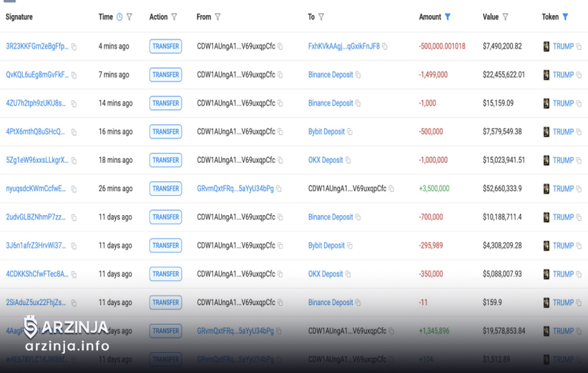Copy signature 4CDKKShCfwFTec8A

pos(74,274)
